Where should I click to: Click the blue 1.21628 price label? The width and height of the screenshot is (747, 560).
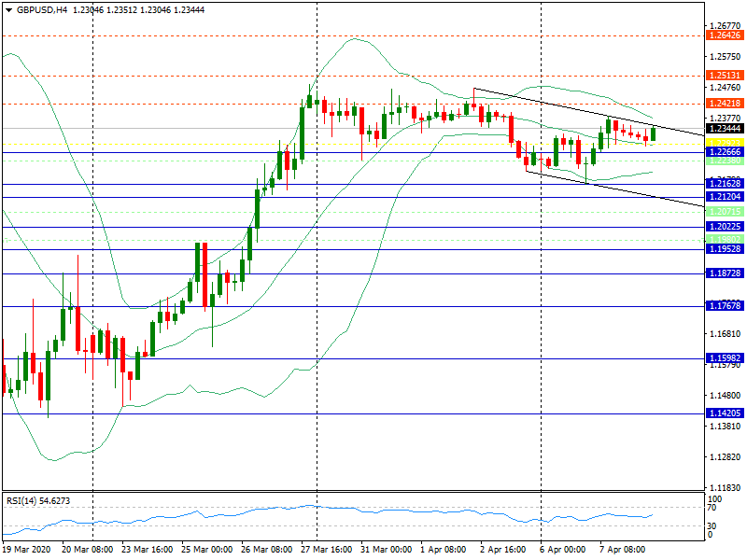(x=725, y=185)
